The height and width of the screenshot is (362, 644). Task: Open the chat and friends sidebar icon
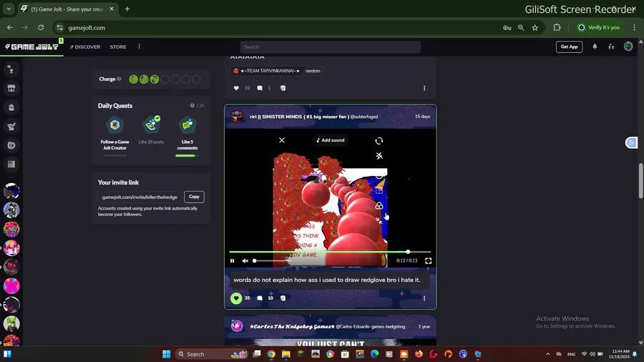[x=11, y=69]
